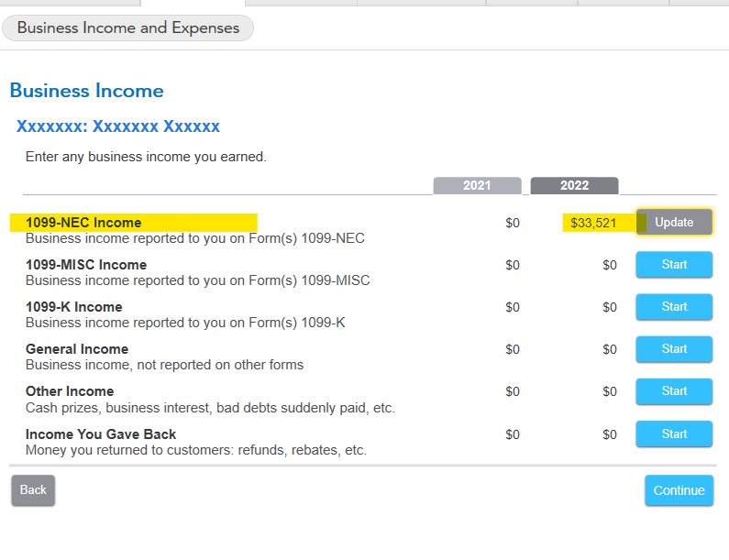Click 'Enter any business income you earned' text
This screenshot has width=729, height=560.
point(146,157)
